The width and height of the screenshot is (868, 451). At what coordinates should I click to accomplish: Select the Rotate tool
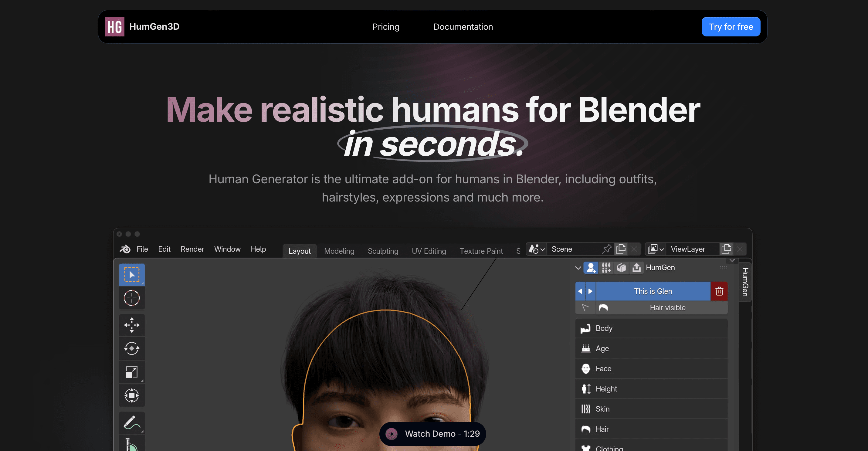coord(132,348)
